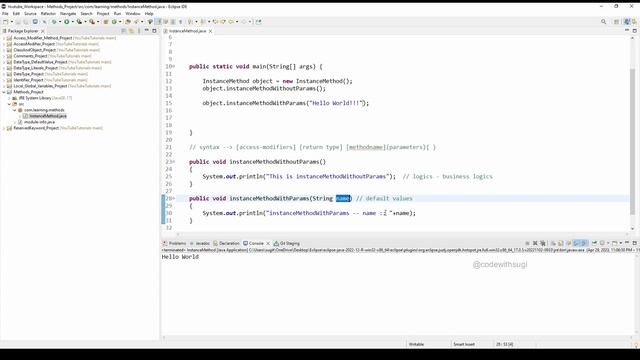Image resolution: width=640 pixels, height=360 pixels.
Task: Click Writable status bar entry
Action: coord(416,344)
